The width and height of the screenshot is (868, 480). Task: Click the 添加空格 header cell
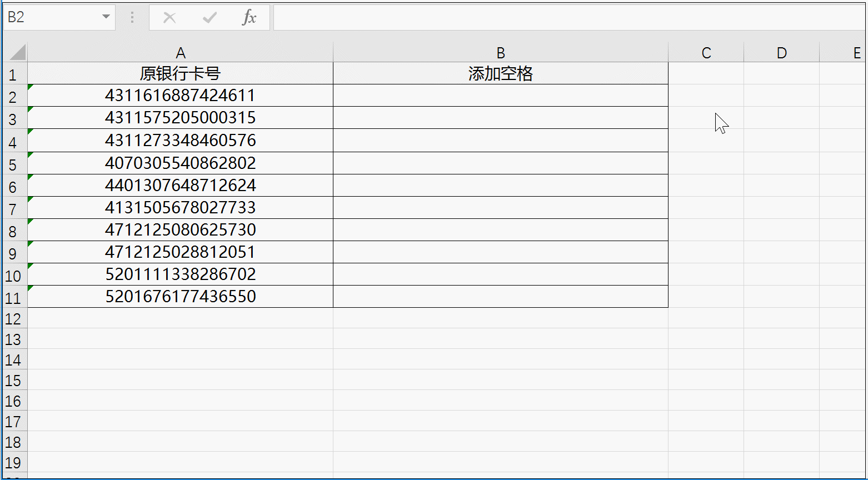pyautogui.click(x=500, y=74)
